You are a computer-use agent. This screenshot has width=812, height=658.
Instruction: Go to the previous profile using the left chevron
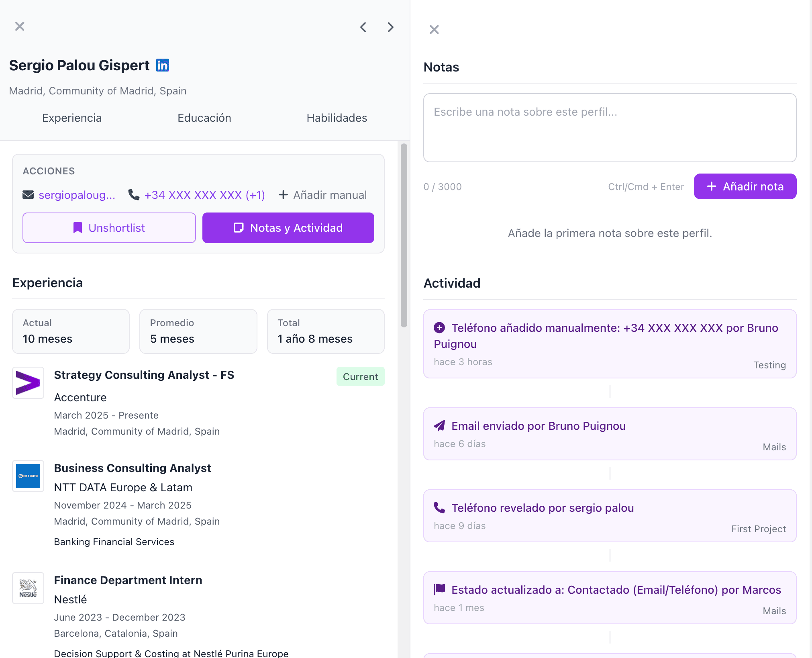point(363,27)
